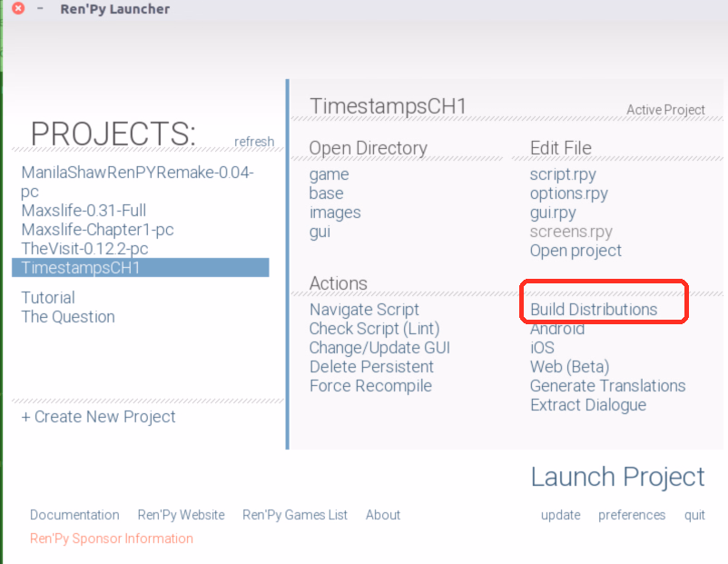
Task: Click the update link
Action: tap(560, 515)
